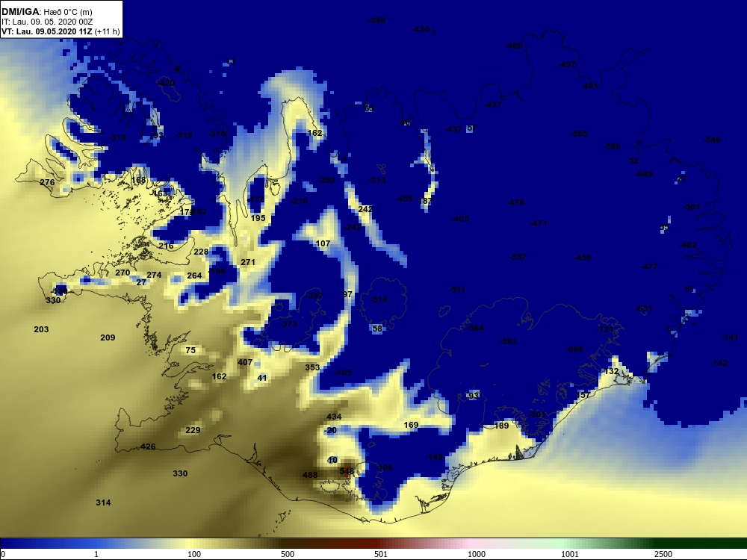
Task: Click the 2500 tick label on the legend
Action: point(663,554)
